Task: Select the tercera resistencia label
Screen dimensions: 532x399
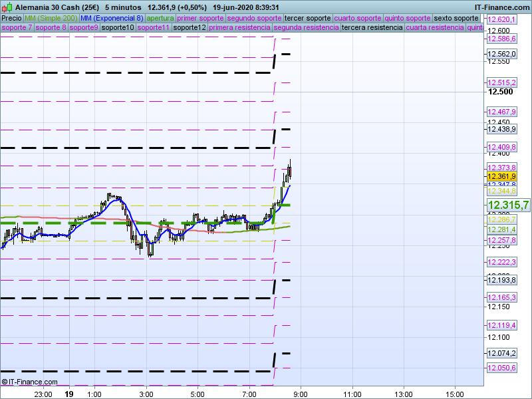Action: (372, 27)
